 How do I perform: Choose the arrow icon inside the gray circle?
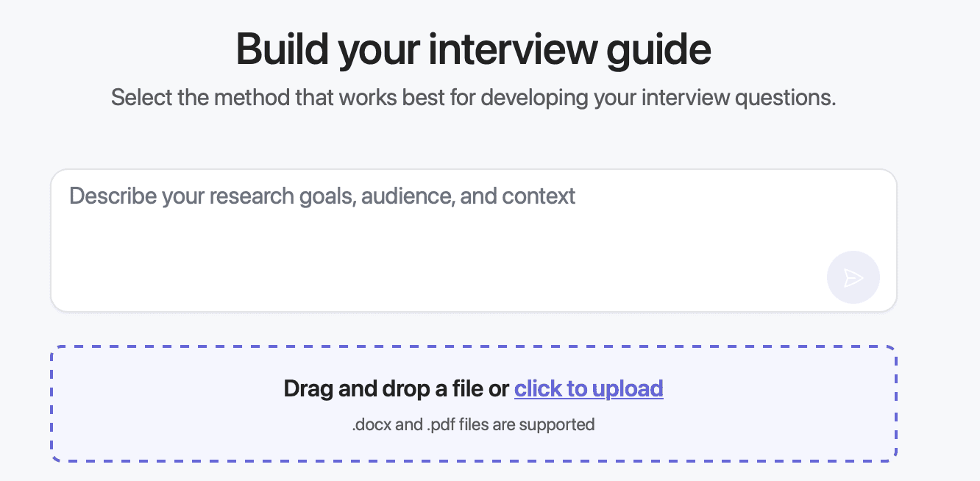pyautogui.click(x=853, y=277)
